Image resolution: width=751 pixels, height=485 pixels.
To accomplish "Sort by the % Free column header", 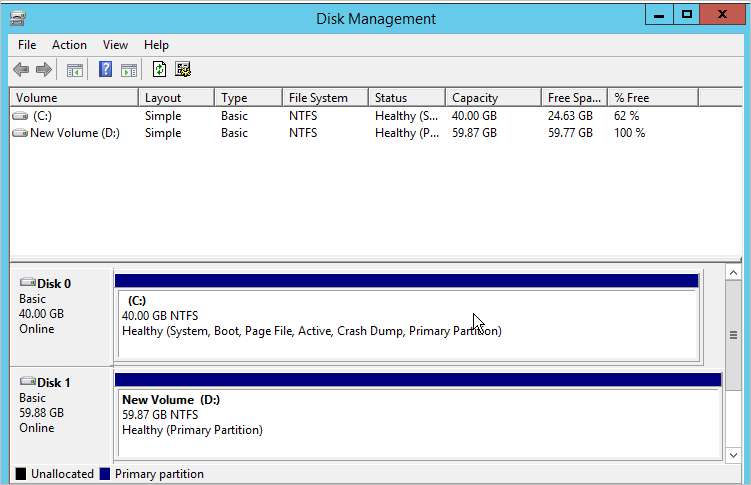I will pos(653,98).
